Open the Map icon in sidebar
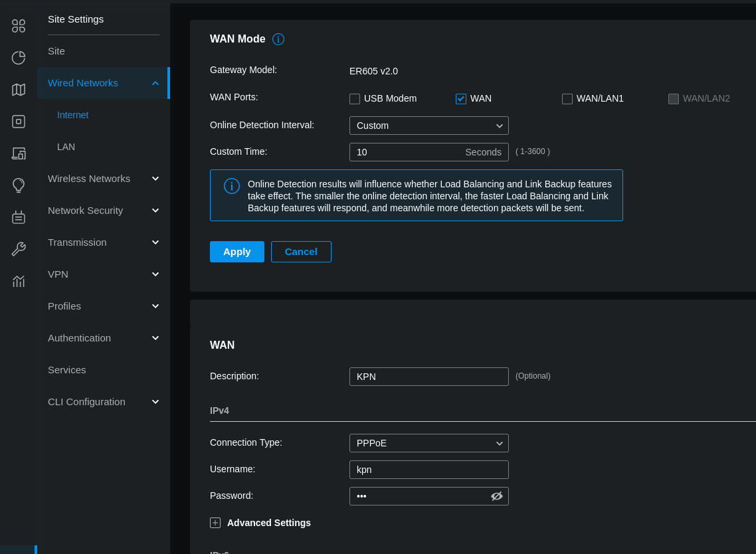This screenshot has width=756, height=554. [19, 90]
